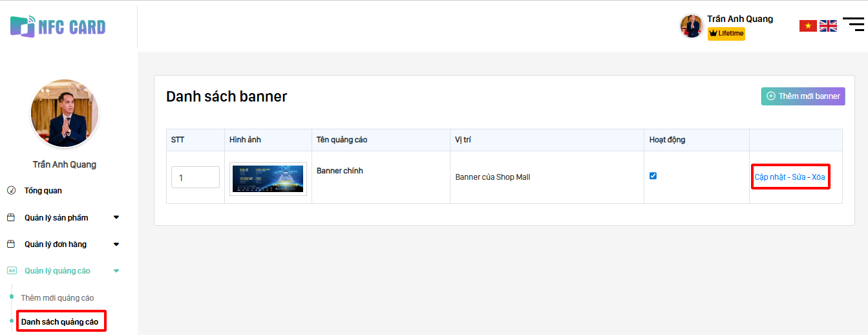Viewport: 868px width, 335px height.
Task: Click the Cập nhật link
Action: click(x=770, y=177)
